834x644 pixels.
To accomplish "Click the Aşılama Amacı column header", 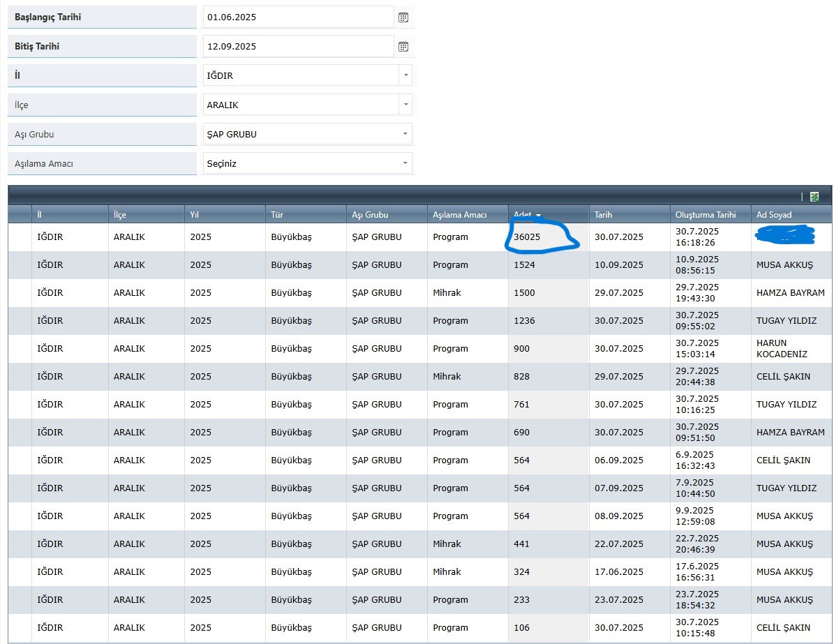I will point(459,215).
